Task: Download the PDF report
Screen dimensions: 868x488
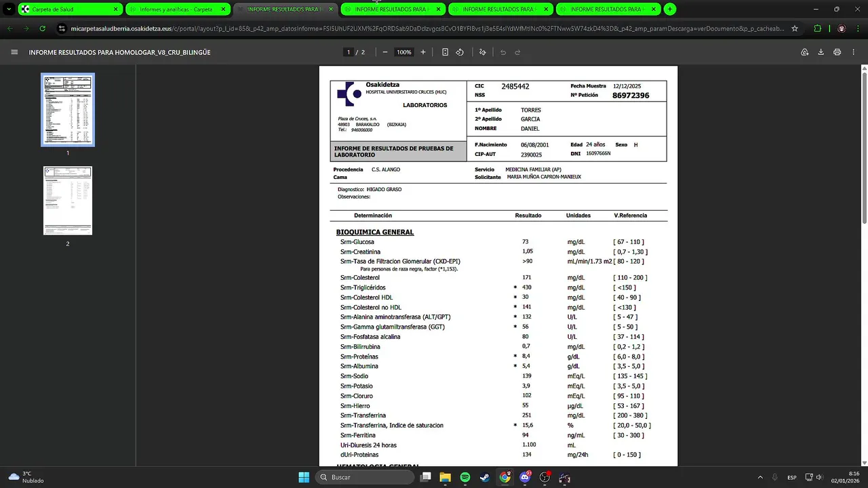Action: click(821, 52)
